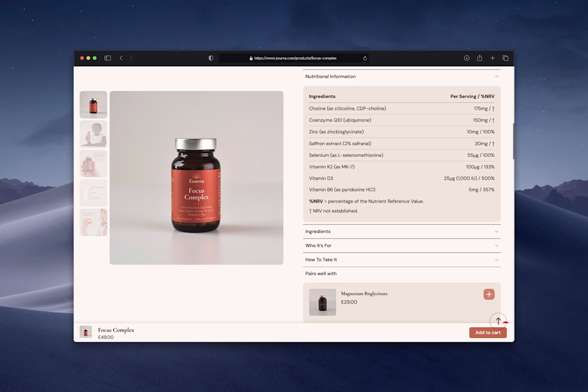Select the first bottle thumbnail

(x=94, y=105)
